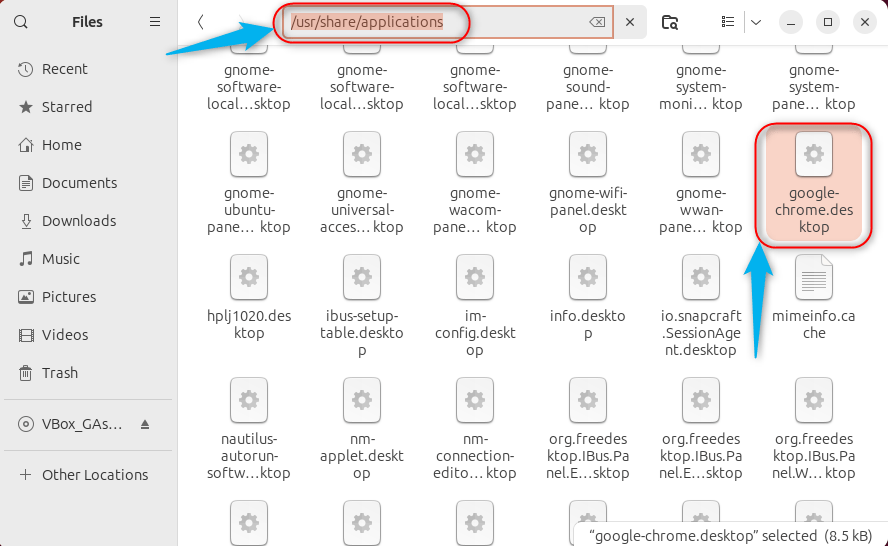Select gnome-wacom-panel desktop file icon
The width and height of the screenshot is (888, 546).
point(475,154)
